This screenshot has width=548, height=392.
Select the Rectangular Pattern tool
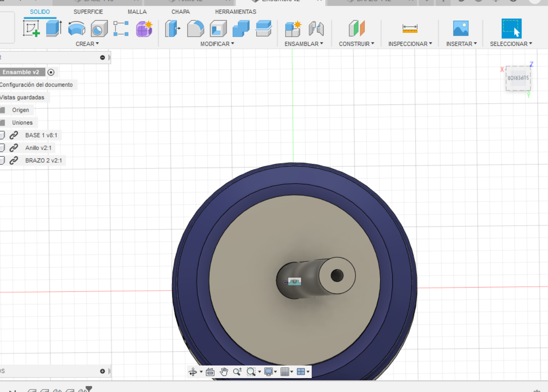[x=121, y=29]
